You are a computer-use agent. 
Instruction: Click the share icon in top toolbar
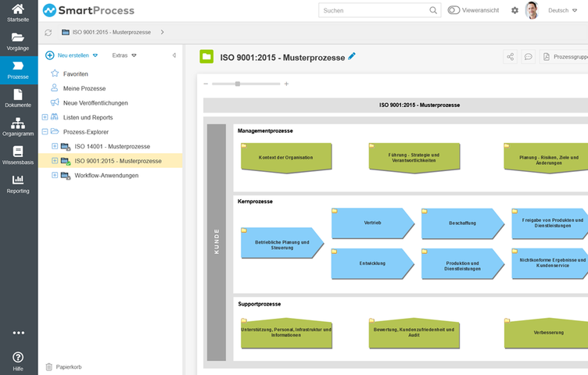click(x=511, y=57)
